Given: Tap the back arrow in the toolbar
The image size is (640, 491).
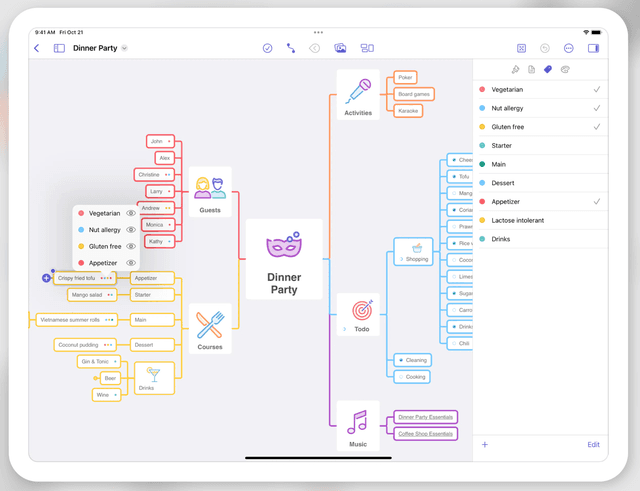Looking at the screenshot, I should point(37,48).
